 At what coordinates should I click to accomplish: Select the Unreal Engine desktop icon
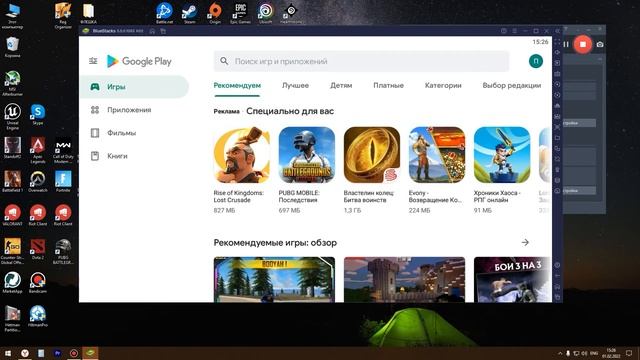(x=13, y=116)
